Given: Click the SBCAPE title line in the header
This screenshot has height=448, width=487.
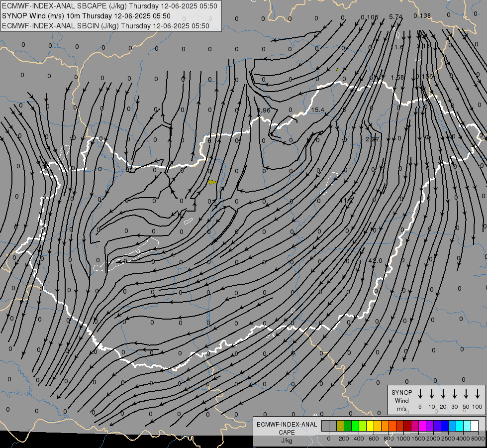Looking at the screenshot, I should pyautogui.click(x=109, y=6).
